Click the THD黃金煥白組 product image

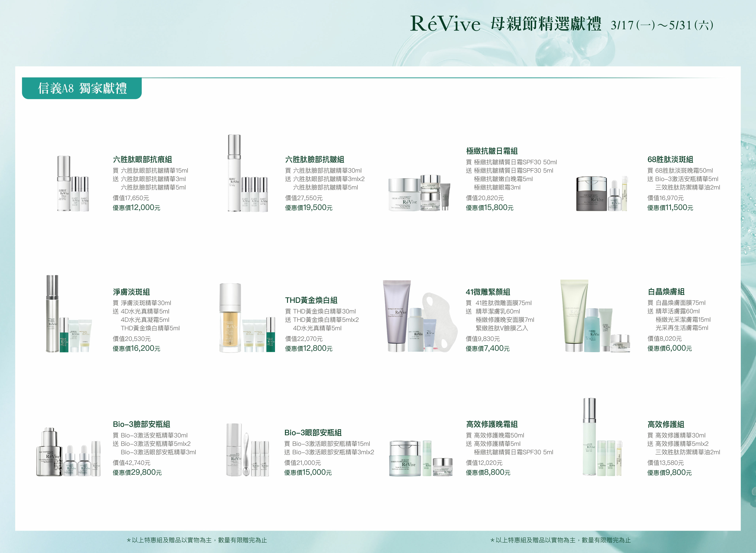click(247, 318)
